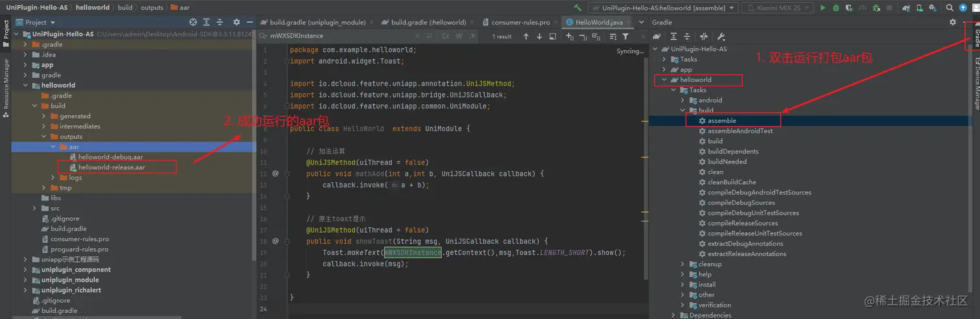This screenshot has height=319, width=980.
Task: Click Select Opened File target icon in Project panel
Action: 193,22
